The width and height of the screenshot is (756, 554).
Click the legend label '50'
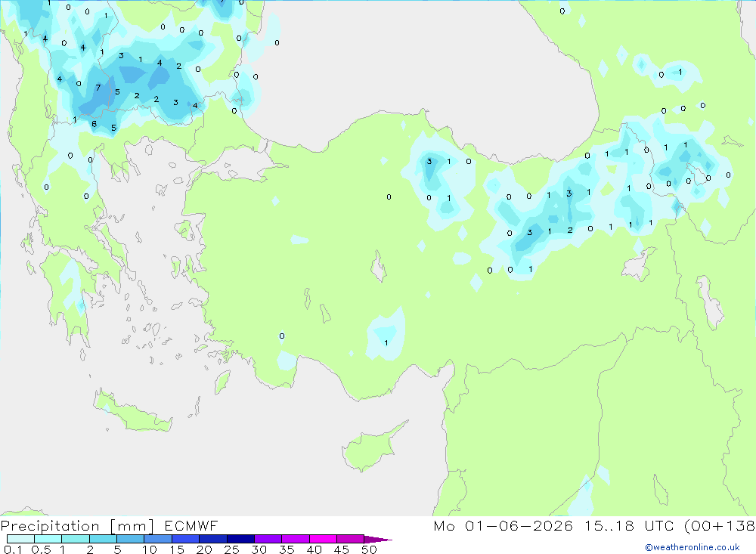pos(369,549)
